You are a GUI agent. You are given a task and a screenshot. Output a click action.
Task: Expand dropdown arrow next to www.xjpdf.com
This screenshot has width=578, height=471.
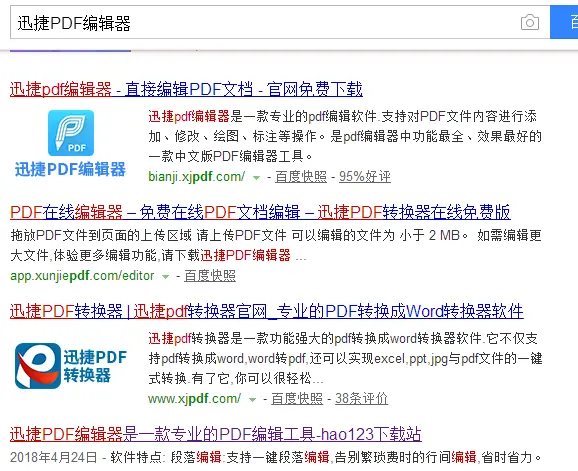[253, 400]
